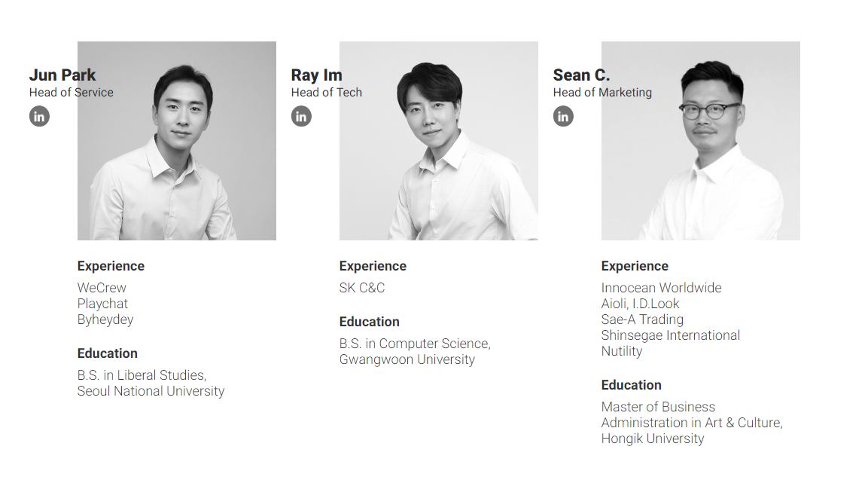Click Hongik University text
868x483 pixels.
pos(653,439)
